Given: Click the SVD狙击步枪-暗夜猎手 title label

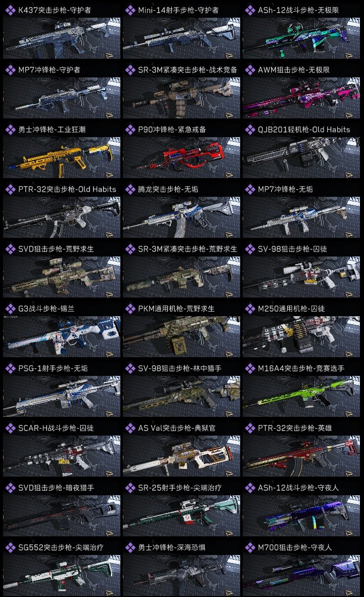Looking at the screenshot, I should (56, 488).
